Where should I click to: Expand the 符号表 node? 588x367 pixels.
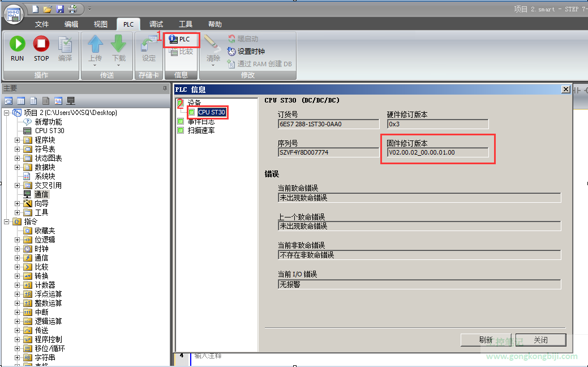click(x=17, y=149)
